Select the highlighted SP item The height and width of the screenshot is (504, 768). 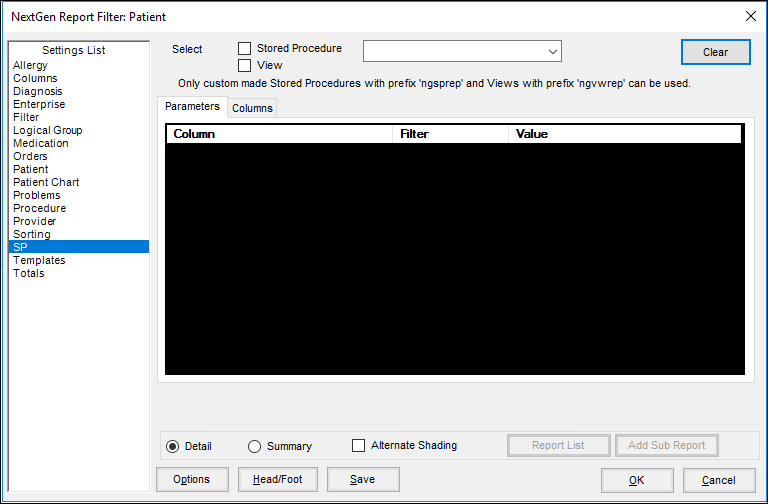pyautogui.click(x=79, y=247)
